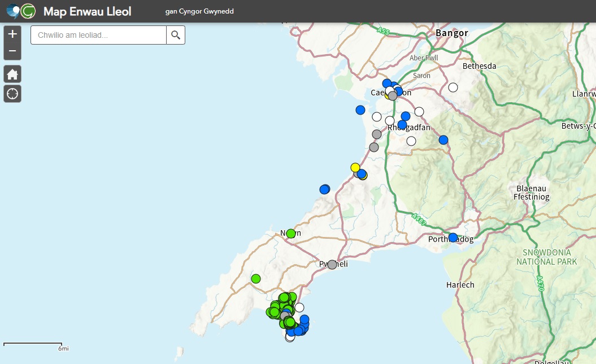The height and width of the screenshot is (364, 596).
Task: Click the 6mi scale bar
Action: click(33, 345)
